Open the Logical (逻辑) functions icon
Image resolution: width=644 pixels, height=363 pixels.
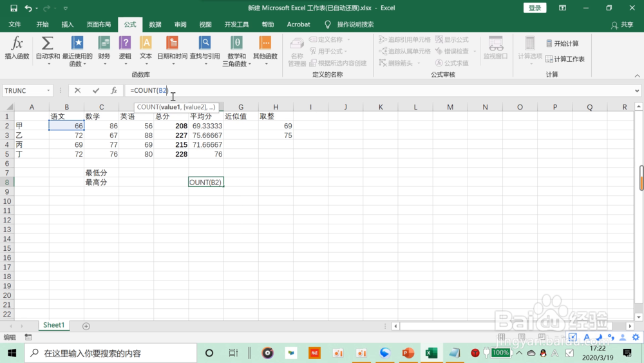(x=125, y=43)
